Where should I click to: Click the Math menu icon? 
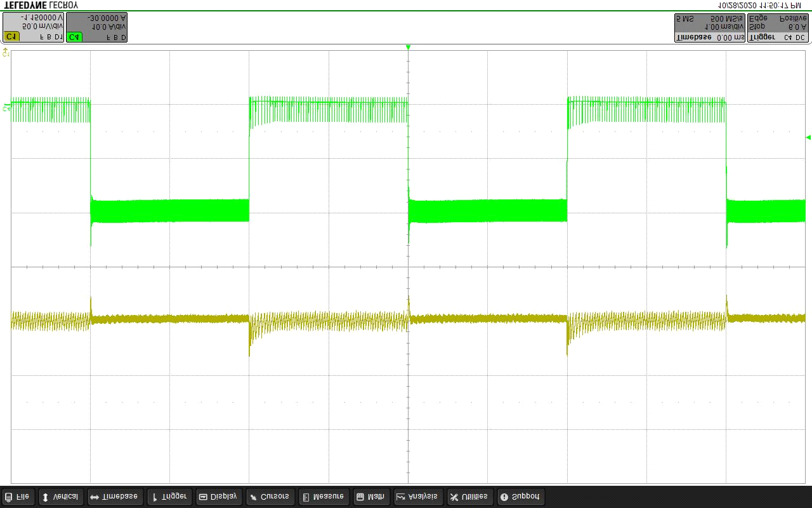[360, 497]
